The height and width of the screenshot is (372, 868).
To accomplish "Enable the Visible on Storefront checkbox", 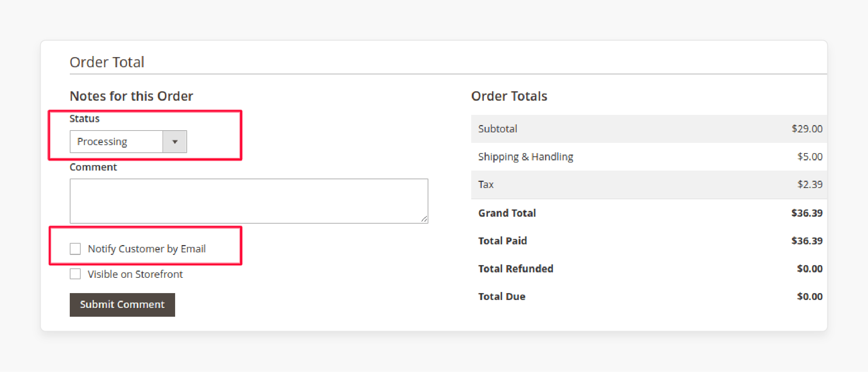I will pos(75,274).
